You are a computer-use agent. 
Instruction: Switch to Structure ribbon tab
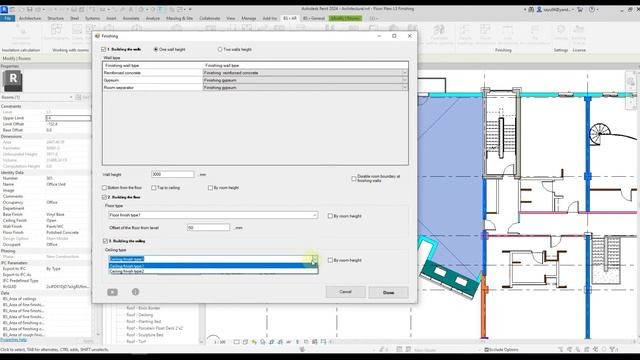click(x=56, y=18)
